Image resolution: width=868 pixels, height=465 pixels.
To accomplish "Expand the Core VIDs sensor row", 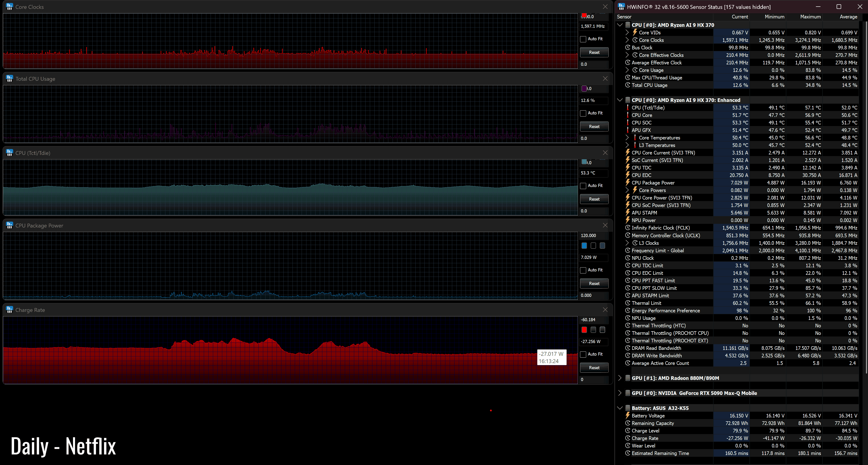I will click(x=627, y=33).
